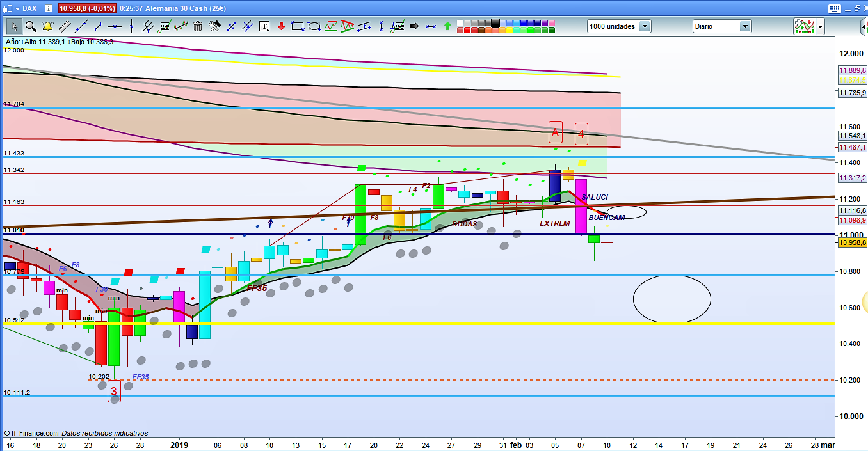
Task: Insert a green up arrow marker
Action: [447, 26]
